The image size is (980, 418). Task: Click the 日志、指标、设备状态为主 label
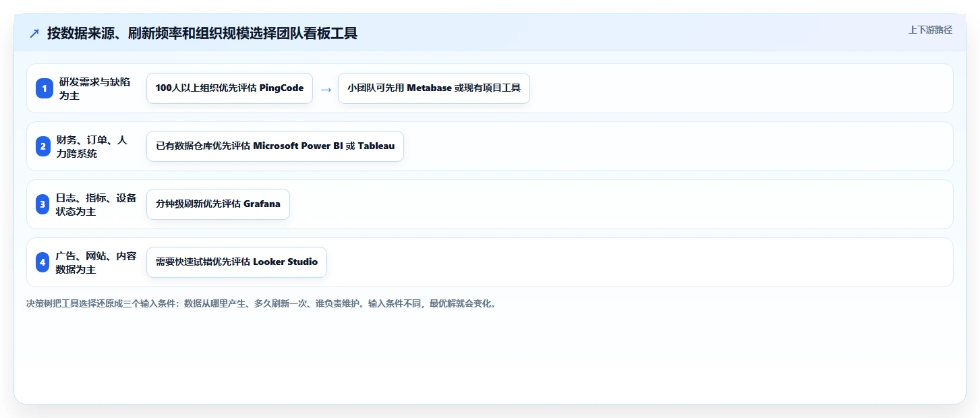[96, 204]
